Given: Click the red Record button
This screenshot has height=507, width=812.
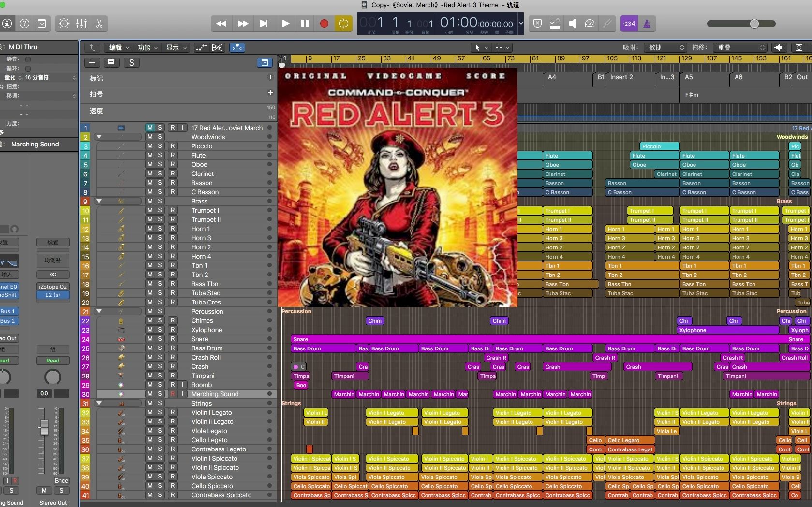Looking at the screenshot, I should [x=324, y=23].
